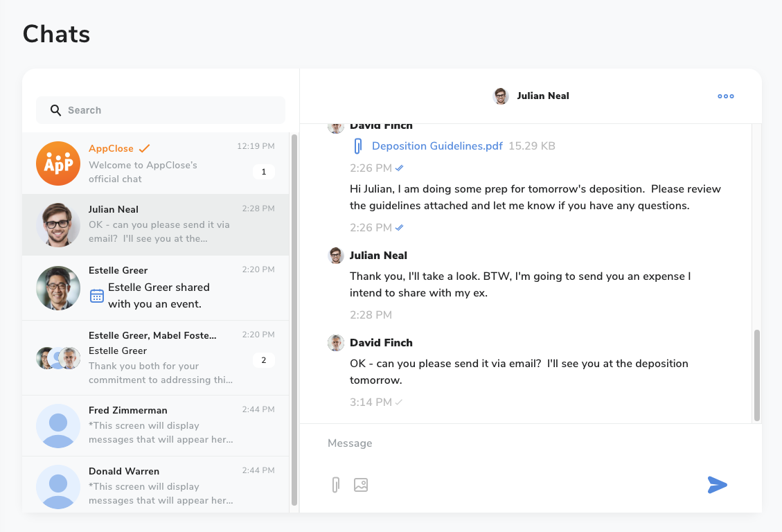Click the image attachment icon in compose bar

coord(360,485)
